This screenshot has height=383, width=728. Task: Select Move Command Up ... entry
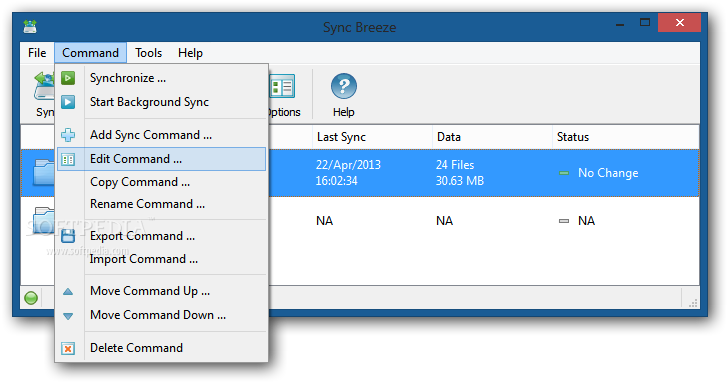161,291
